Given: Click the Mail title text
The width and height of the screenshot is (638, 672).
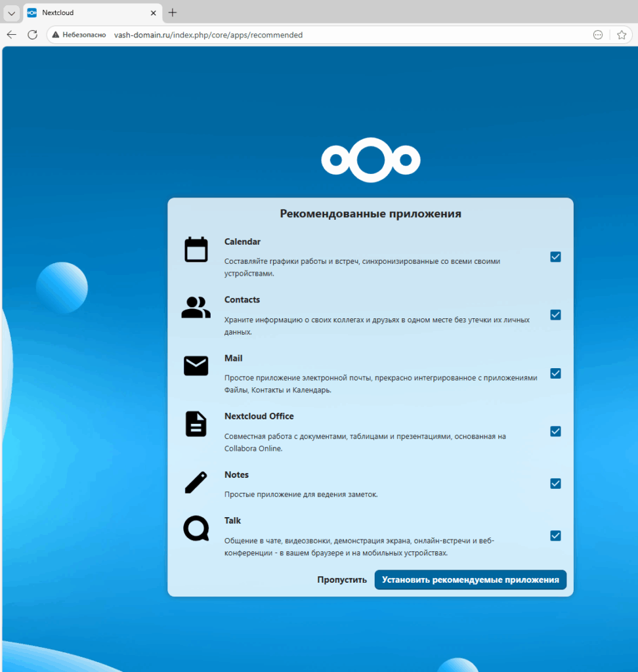Looking at the screenshot, I should 233,358.
